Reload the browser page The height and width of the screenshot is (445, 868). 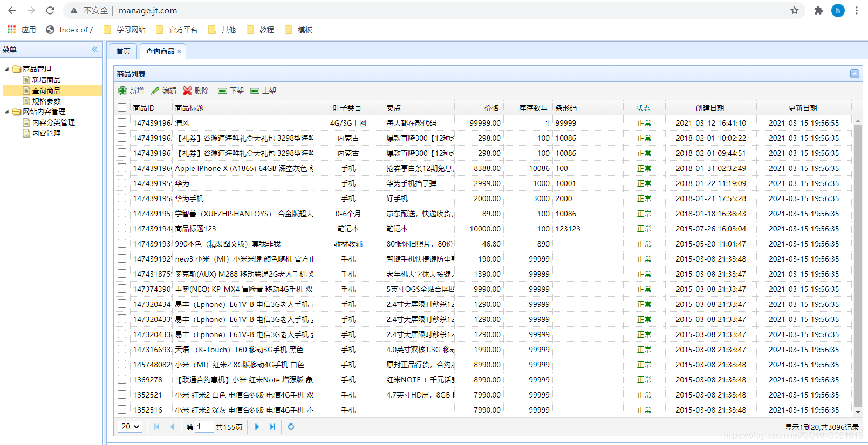(x=50, y=10)
